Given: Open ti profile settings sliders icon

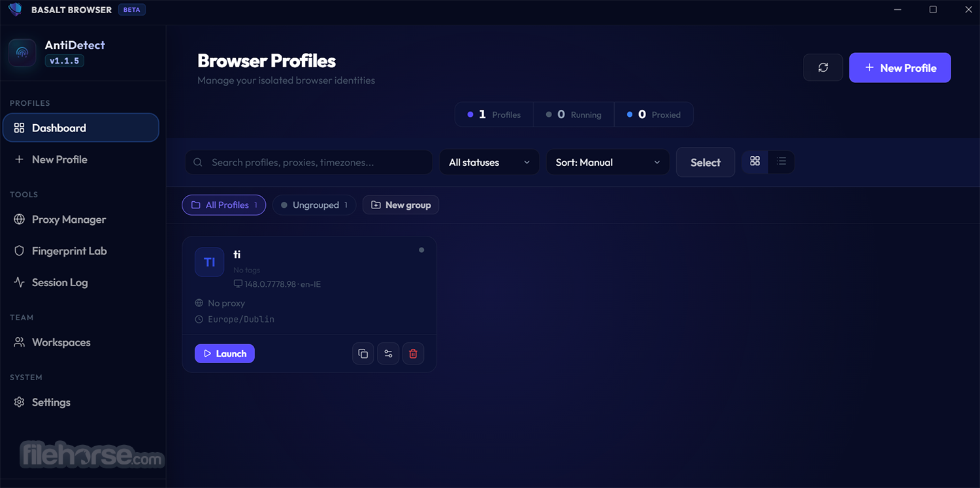Looking at the screenshot, I should tap(388, 353).
